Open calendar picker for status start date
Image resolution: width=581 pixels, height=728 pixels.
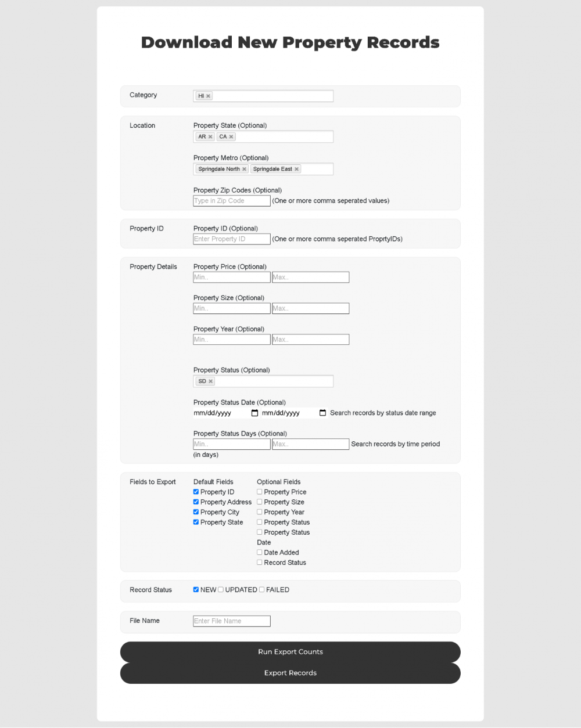[x=254, y=413]
